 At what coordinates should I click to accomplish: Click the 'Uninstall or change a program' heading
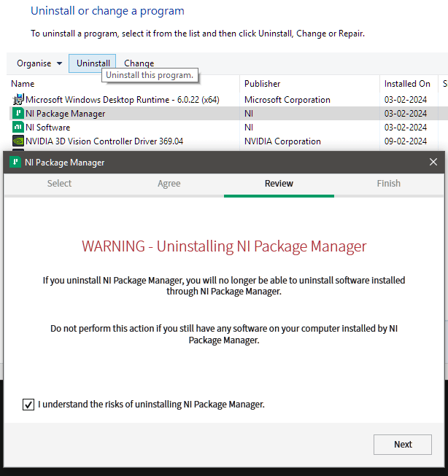[x=107, y=11]
